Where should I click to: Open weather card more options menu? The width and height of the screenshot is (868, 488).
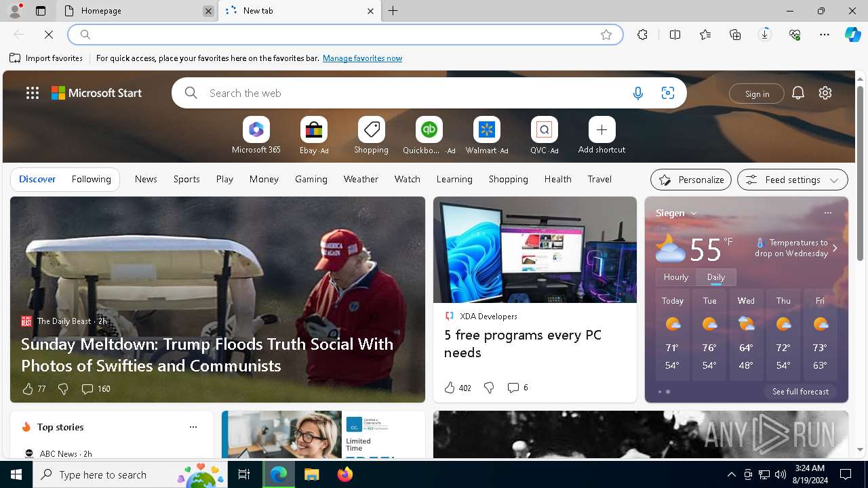[827, 213]
